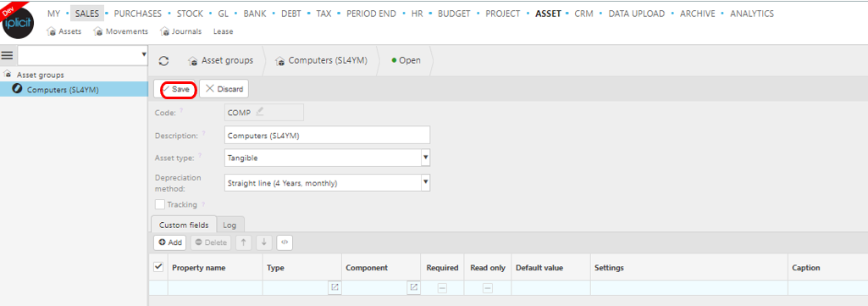Click the Journals submenu icon
The height and width of the screenshot is (306, 868).
[164, 31]
